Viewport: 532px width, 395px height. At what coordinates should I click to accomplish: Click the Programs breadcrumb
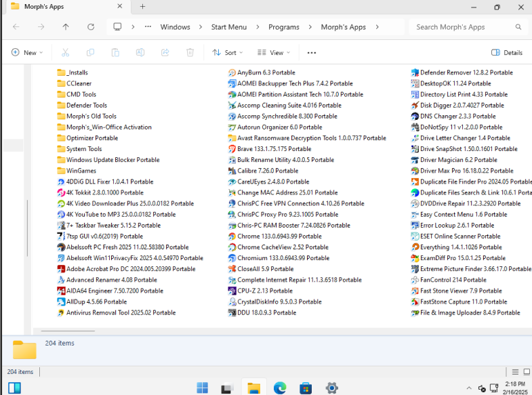(284, 27)
